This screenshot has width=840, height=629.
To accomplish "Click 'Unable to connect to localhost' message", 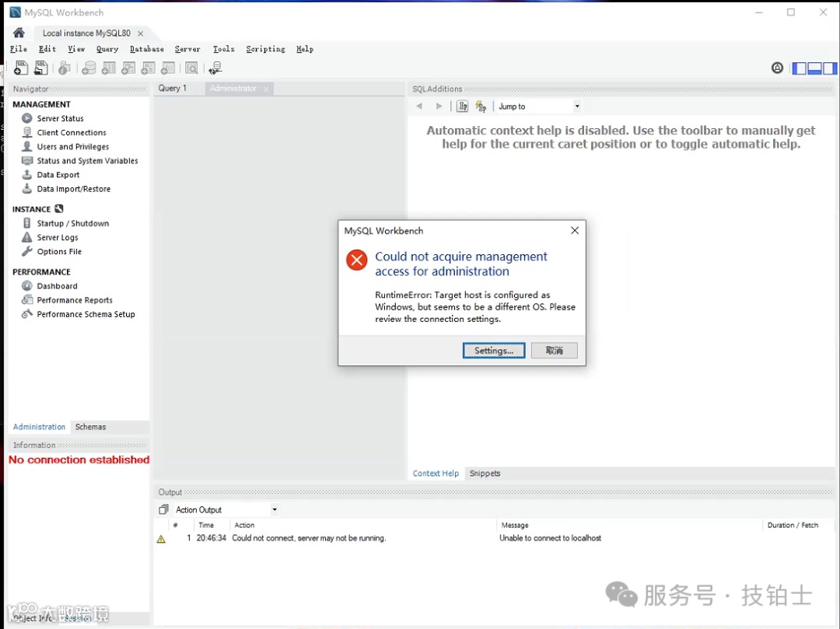I will 550,538.
